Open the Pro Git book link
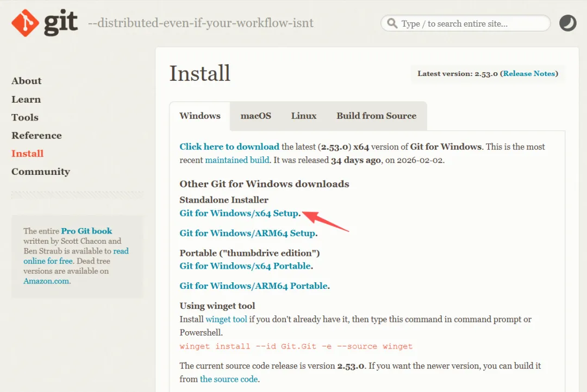Image resolution: width=587 pixels, height=392 pixels. point(86,231)
